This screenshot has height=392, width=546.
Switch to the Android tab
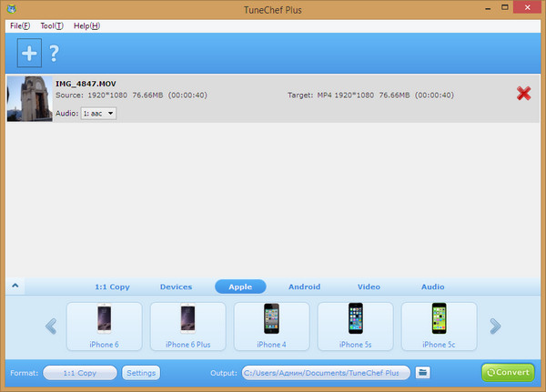pos(304,286)
